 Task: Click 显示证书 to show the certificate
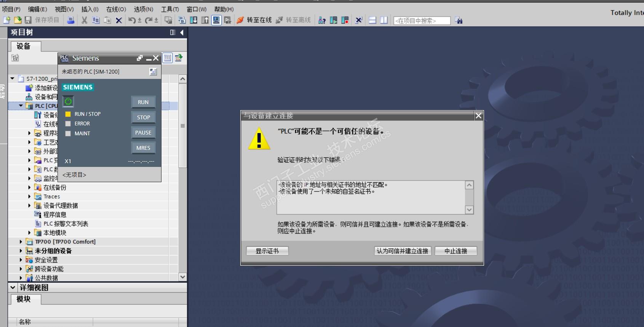[267, 251]
